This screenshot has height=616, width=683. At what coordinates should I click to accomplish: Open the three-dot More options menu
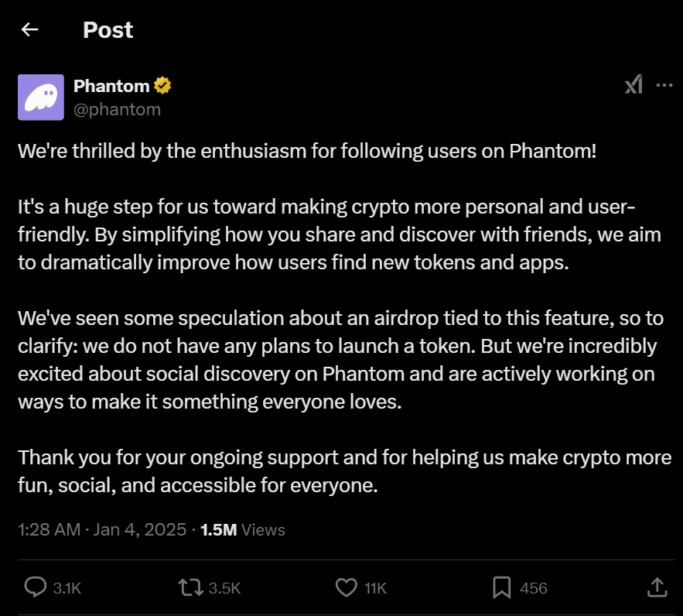coord(664,85)
